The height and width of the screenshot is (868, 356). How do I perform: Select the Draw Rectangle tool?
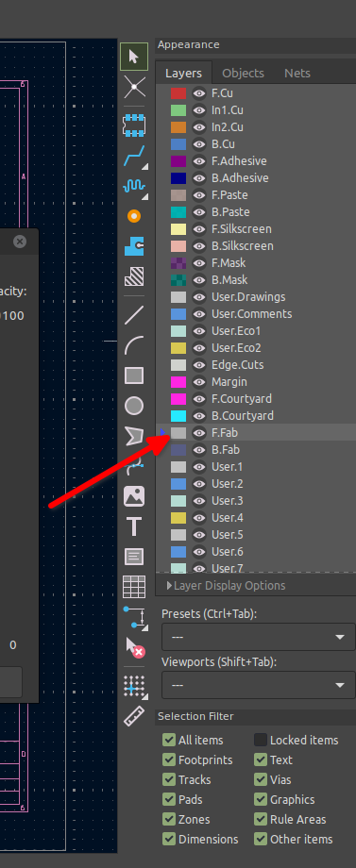pyautogui.click(x=134, y=376)
